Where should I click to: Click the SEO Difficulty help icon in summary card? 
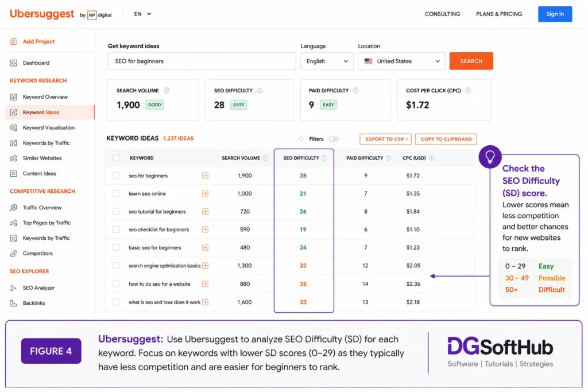[260, 90]
